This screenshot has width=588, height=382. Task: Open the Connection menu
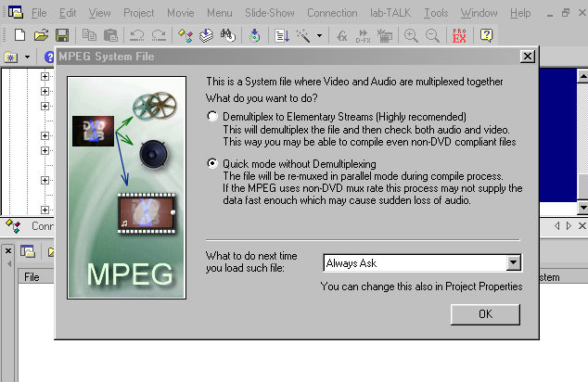point(332,13)
